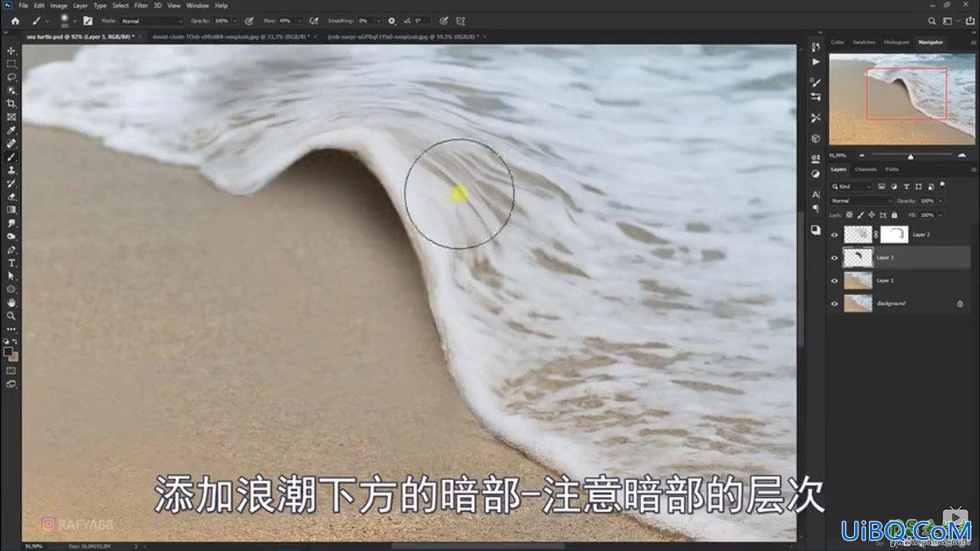980x551 pixels.
Task: Select the Eyedropper tool
Action: click(11, 131)
